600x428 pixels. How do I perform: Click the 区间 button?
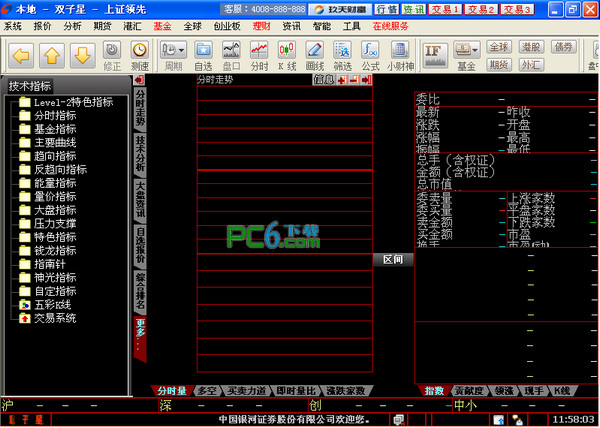[393, 259]
